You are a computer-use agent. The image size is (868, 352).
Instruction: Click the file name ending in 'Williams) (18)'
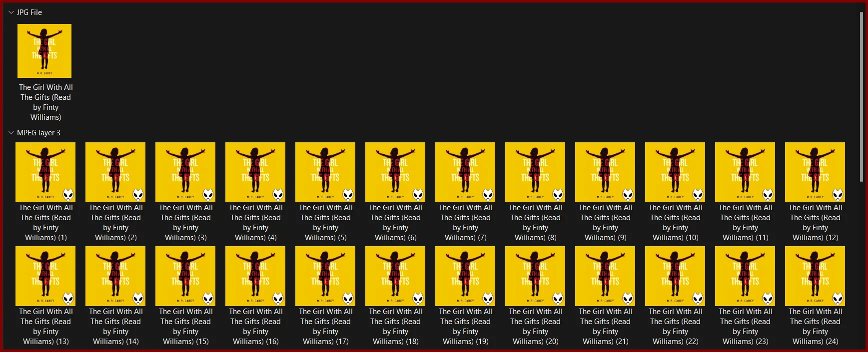click(396, 327)
